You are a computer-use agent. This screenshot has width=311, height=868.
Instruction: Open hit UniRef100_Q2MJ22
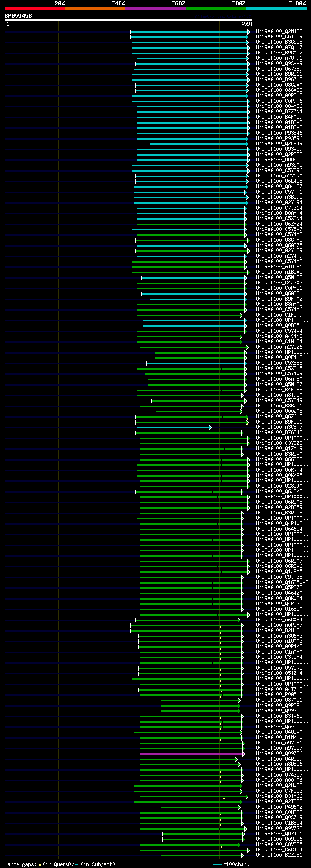coord(279,31)
